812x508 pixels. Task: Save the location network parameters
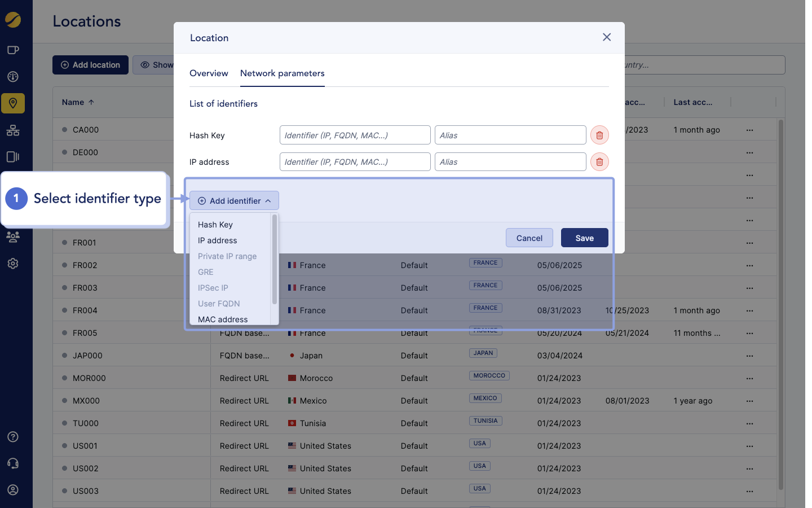pyautogui.click(x=584, y=238)
